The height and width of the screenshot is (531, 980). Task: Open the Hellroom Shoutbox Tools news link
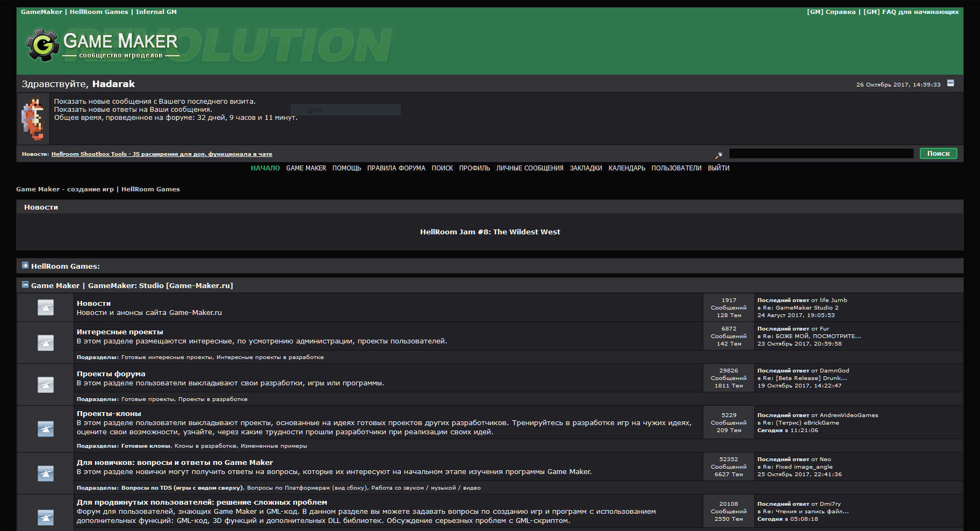(162, 154)
